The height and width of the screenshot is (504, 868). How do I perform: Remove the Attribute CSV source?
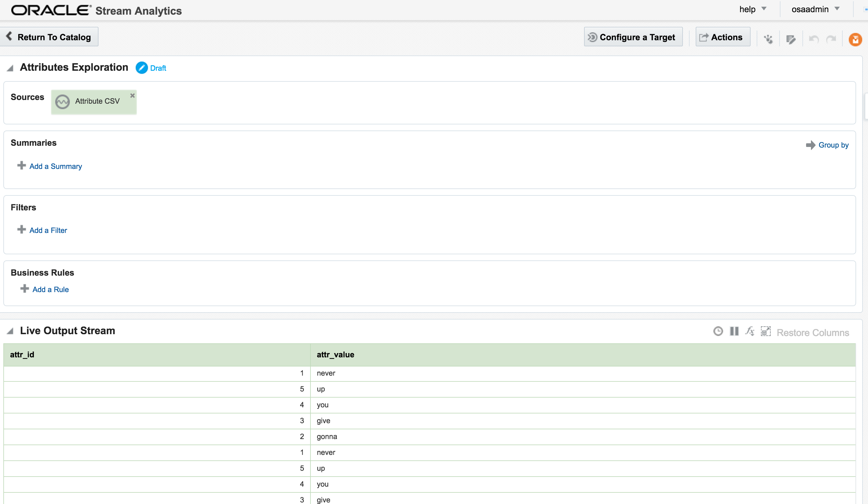point(132,95)
